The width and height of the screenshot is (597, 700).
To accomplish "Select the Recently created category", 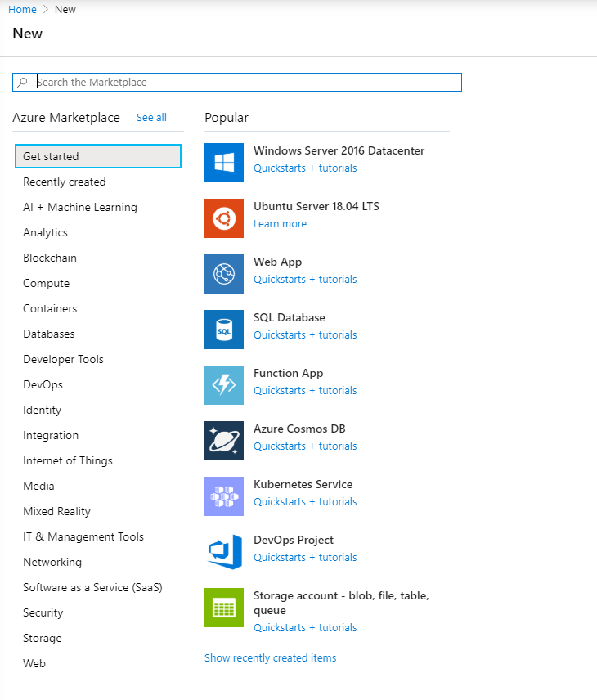I will [x=65, y=182].
